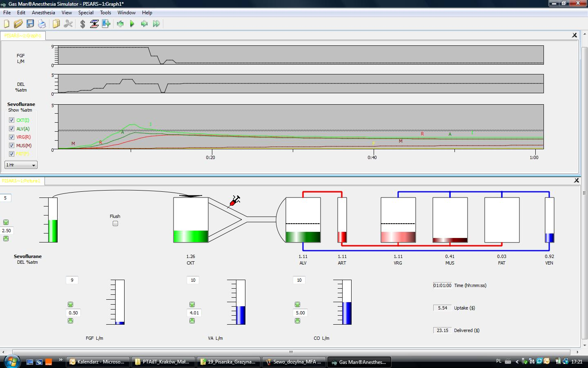Image resolution: width=588 pixels, height=368 pixels.
Task: Click the FGF value field 0.50
Action: (73, 313)
